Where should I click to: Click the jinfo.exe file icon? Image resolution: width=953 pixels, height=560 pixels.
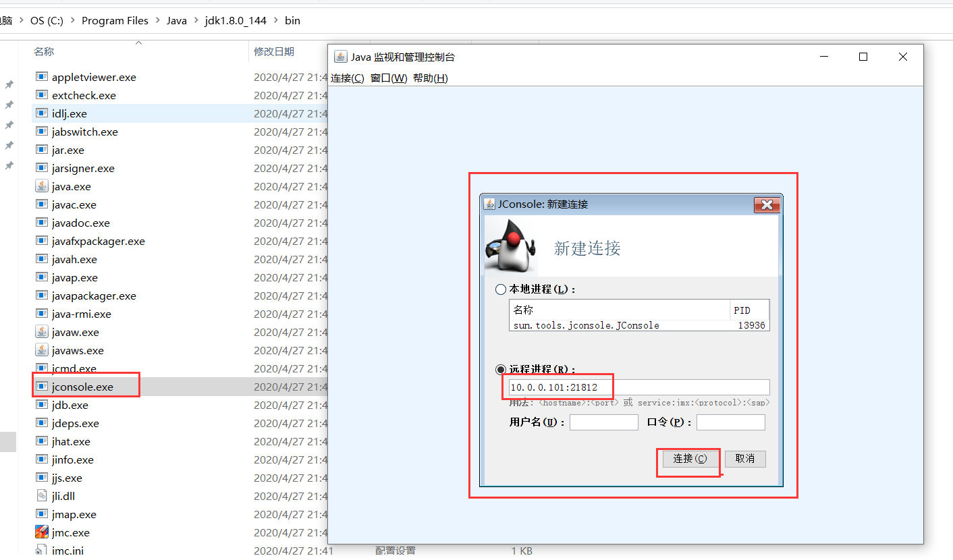[42, 459]
